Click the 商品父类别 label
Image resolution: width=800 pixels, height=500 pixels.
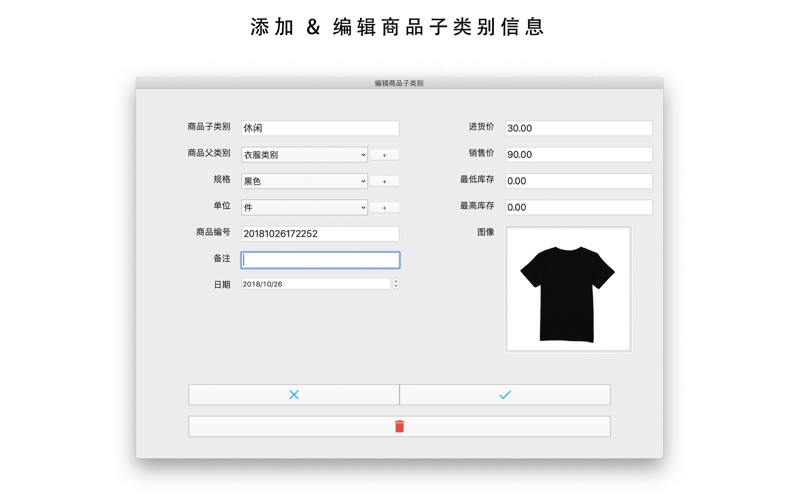[x=209, y=153]
